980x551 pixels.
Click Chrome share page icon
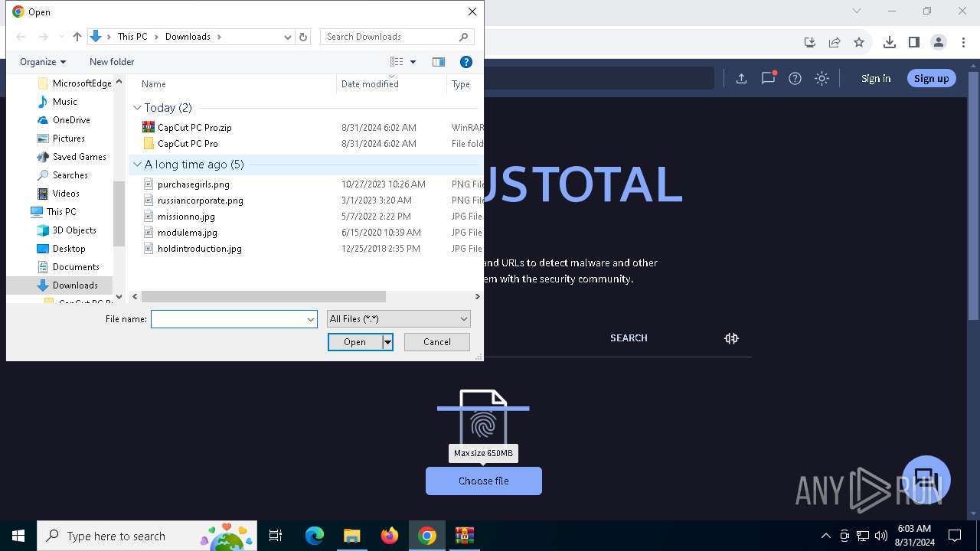click(x=835, y=42)
